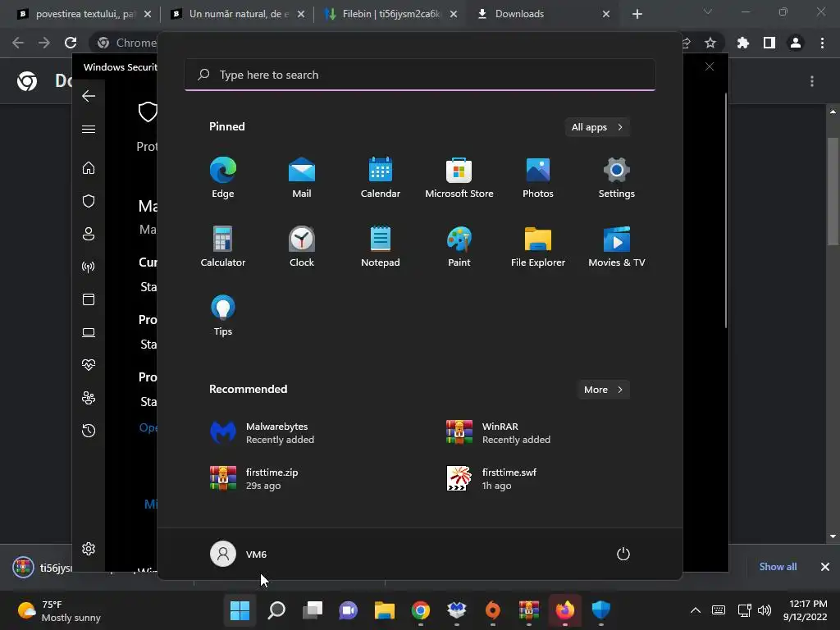This screenshot has width=840, height=630.
Task: Open App & browser control sidebar icon
Action: click(x=89, y=299)
